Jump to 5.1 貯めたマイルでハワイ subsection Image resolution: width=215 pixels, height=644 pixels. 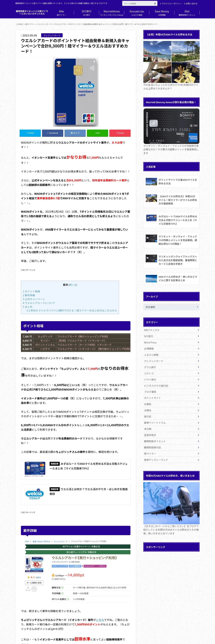pyautogui.click(x=72, y=310)
